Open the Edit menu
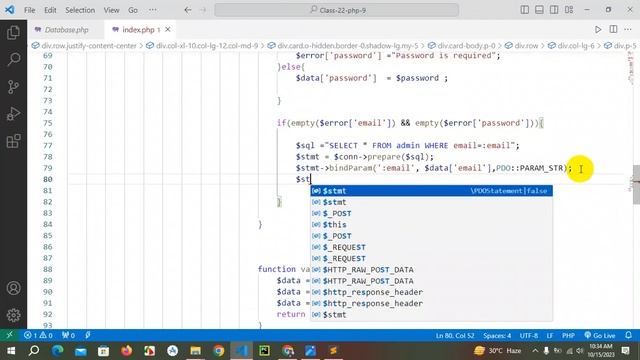 50,10
